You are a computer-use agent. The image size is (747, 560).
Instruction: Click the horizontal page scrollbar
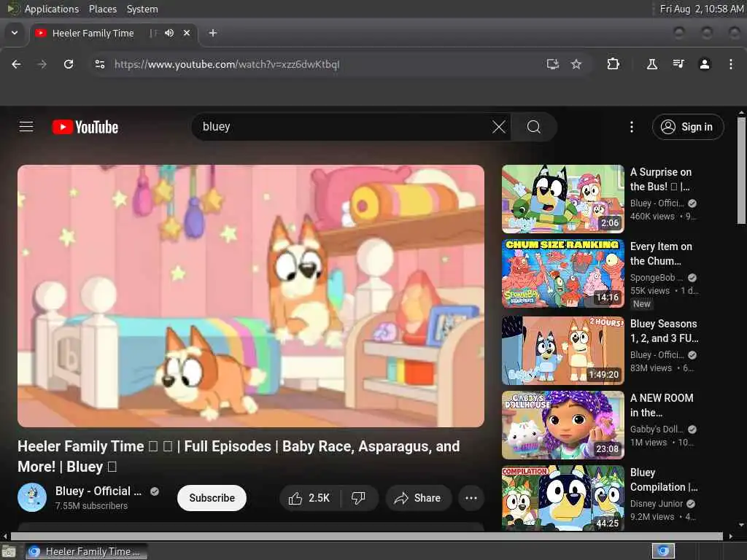point(367,536)
